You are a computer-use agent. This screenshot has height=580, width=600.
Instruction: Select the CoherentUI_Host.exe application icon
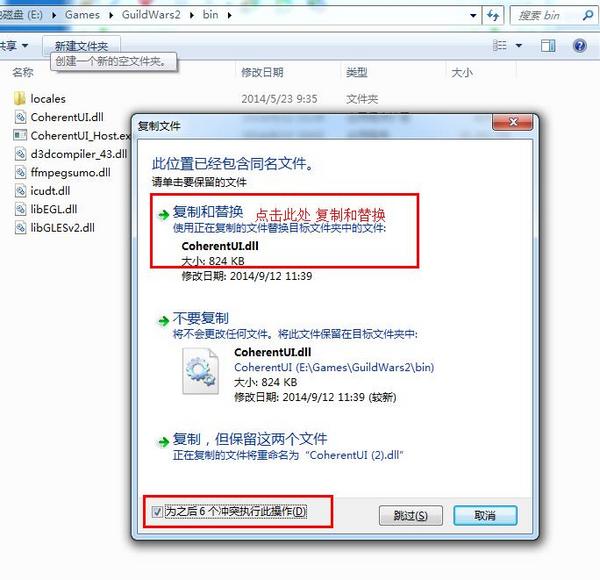(x=20, y=135)
